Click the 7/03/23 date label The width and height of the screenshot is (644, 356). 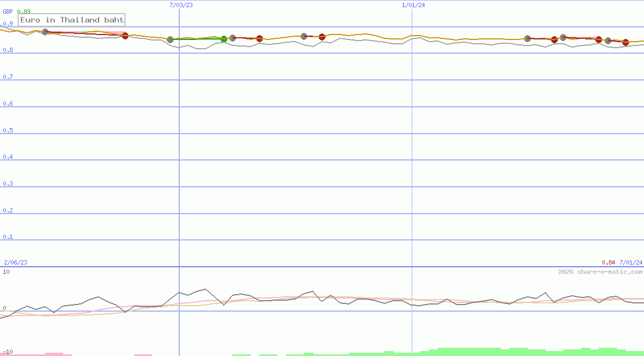click(x=181, y=5)
